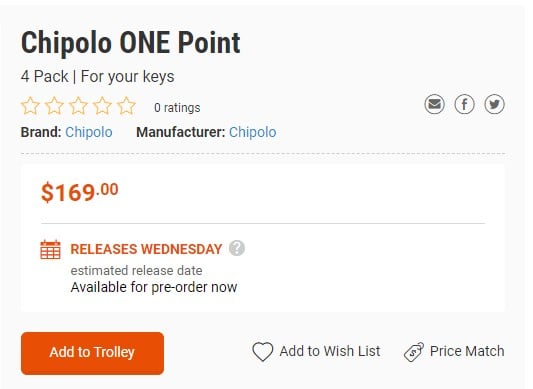533x389 pixels.
Task: Click the heart wish list icon
Action: coord(262,351)
